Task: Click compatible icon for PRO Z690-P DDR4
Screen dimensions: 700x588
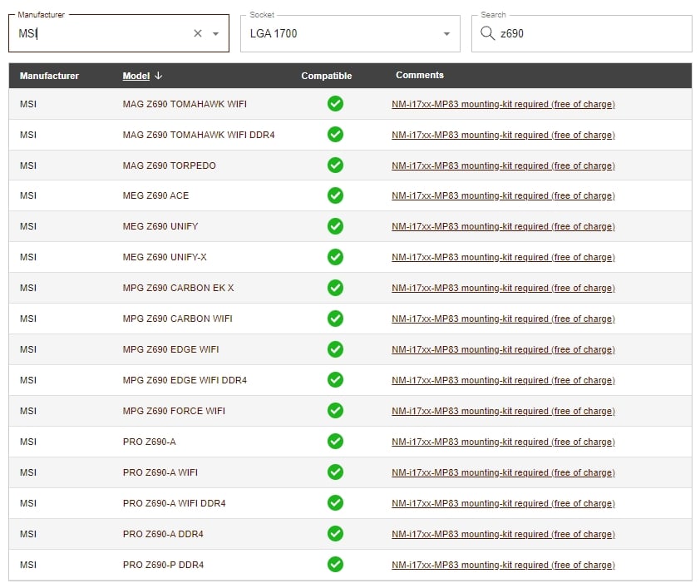Action: click(x=335, y=565)
